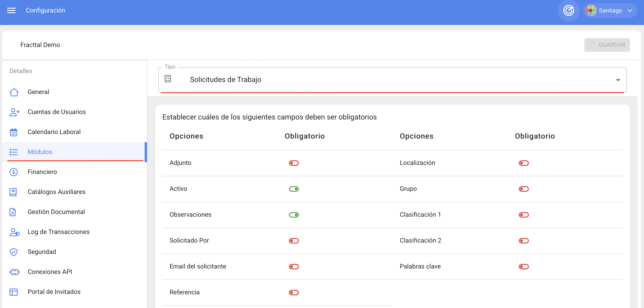Viewport: 644px width, 308px height.
Task: Open the hamburger navigation menu
Action: coord(11,10)
